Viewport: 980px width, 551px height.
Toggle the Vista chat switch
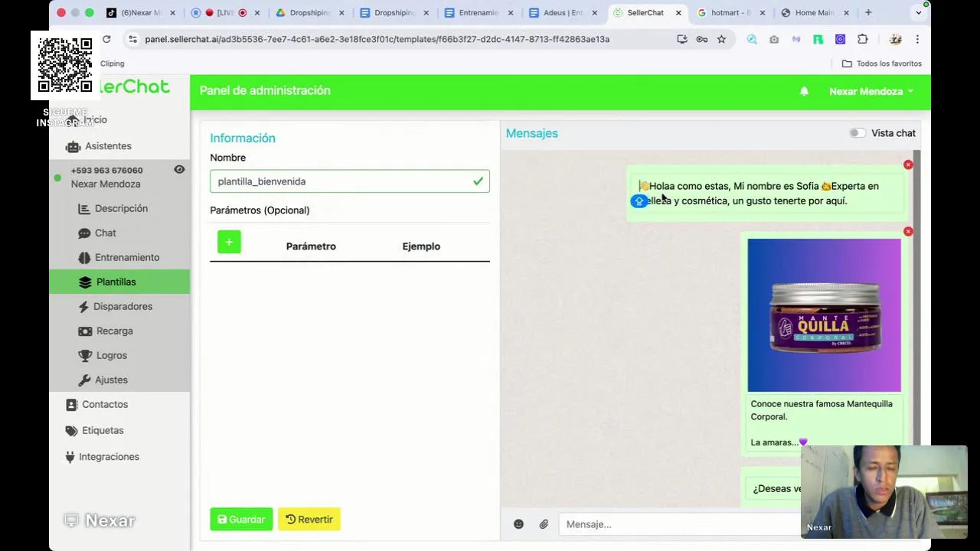pyautogui.click(x=857, y=133)
